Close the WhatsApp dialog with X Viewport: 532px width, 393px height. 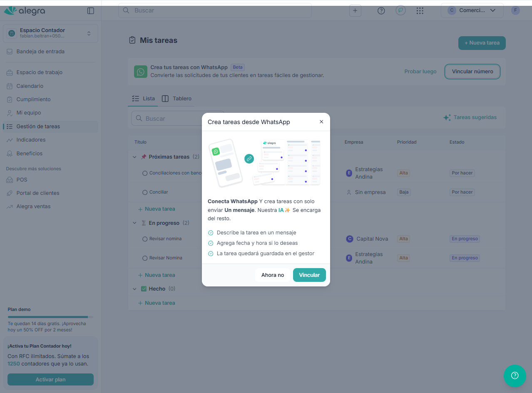321,122
